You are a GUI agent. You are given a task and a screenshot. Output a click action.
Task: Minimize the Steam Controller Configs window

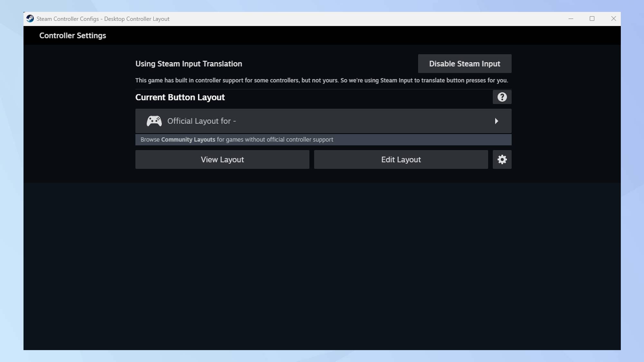(x=571, y=19)
